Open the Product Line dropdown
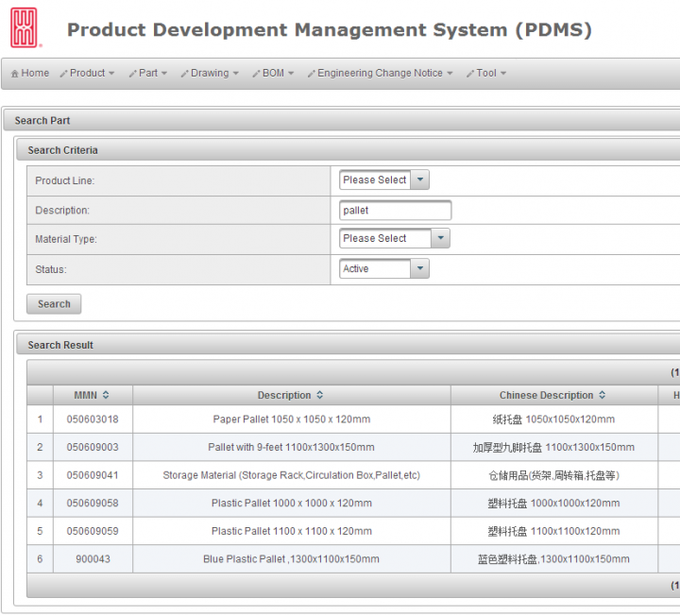680x616 pixels. tap(420, 180)
